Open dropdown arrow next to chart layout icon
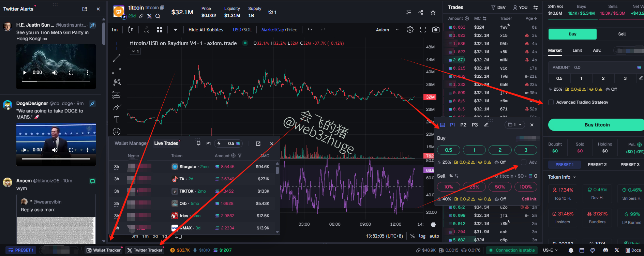This screenshot has width=644, height=256. (x=176, y=30)
